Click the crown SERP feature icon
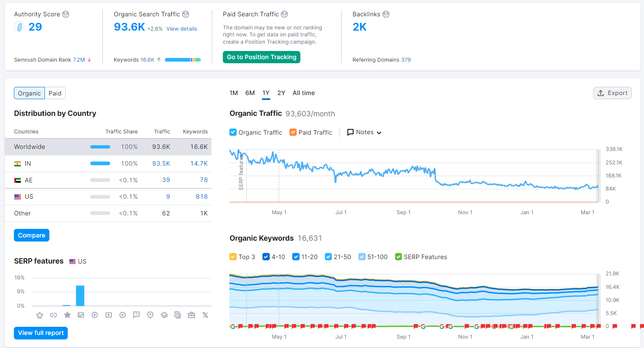Image resolution: width=644 pixels, height=348 pixels. (x=40, y=315)
